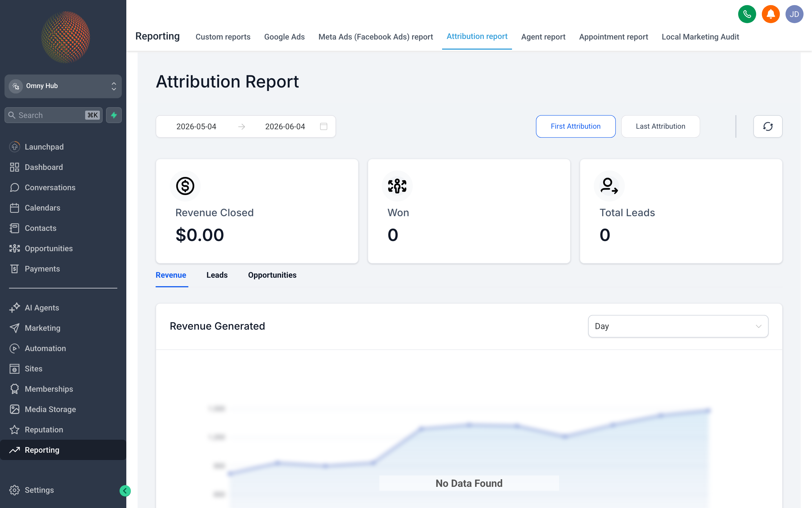Click the Memberships badge icon

pos(14,389)
